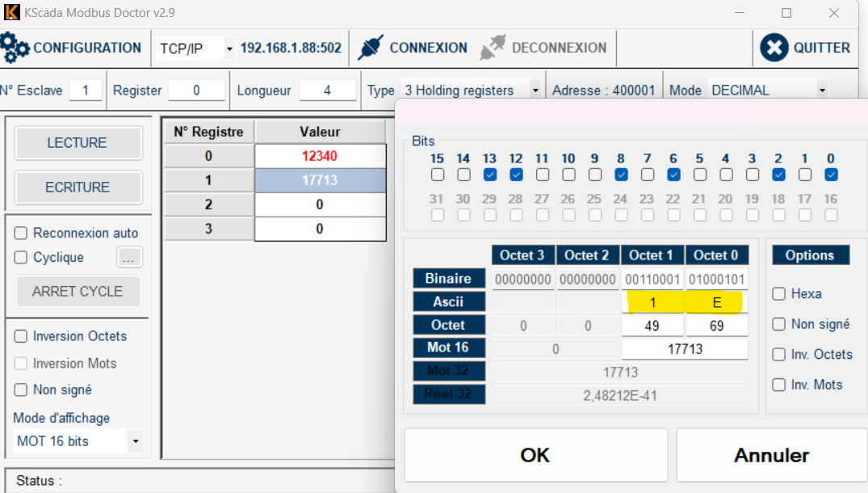Maximize the Modbus Doctor window
Screen dimensions: 868x493
point(786,13)
